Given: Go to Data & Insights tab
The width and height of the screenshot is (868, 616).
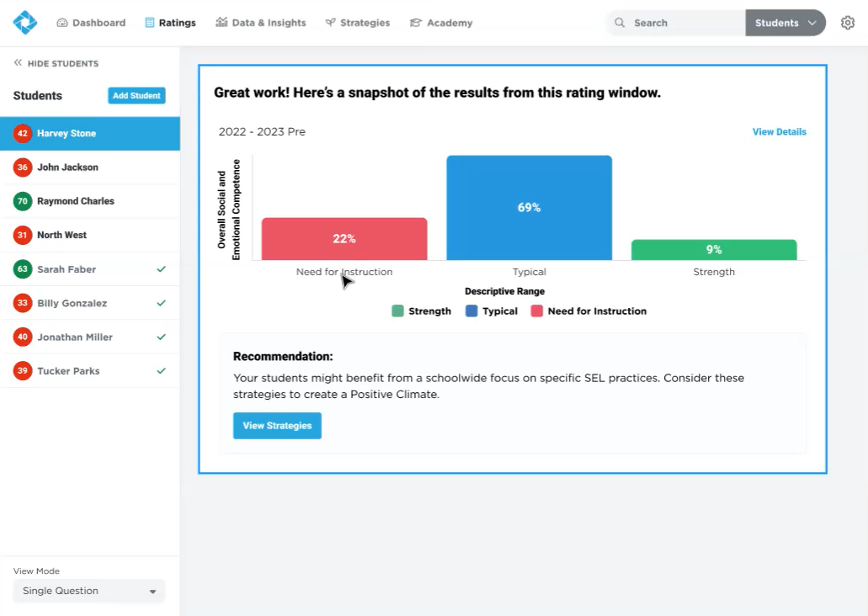Looking at the screenshot, I should point(261,23).
